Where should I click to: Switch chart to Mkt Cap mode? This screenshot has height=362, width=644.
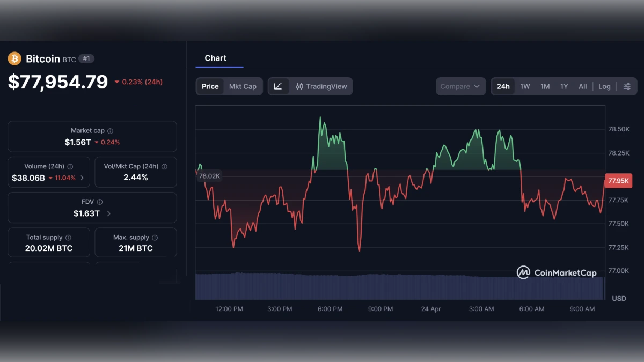pyautogui.click(x=243, y=86)
